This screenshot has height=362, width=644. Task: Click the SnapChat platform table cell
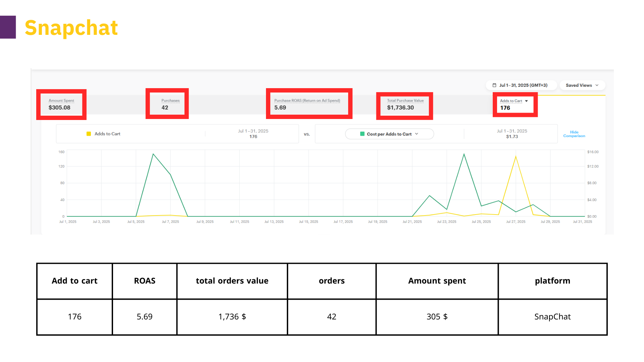pos(552,317)
